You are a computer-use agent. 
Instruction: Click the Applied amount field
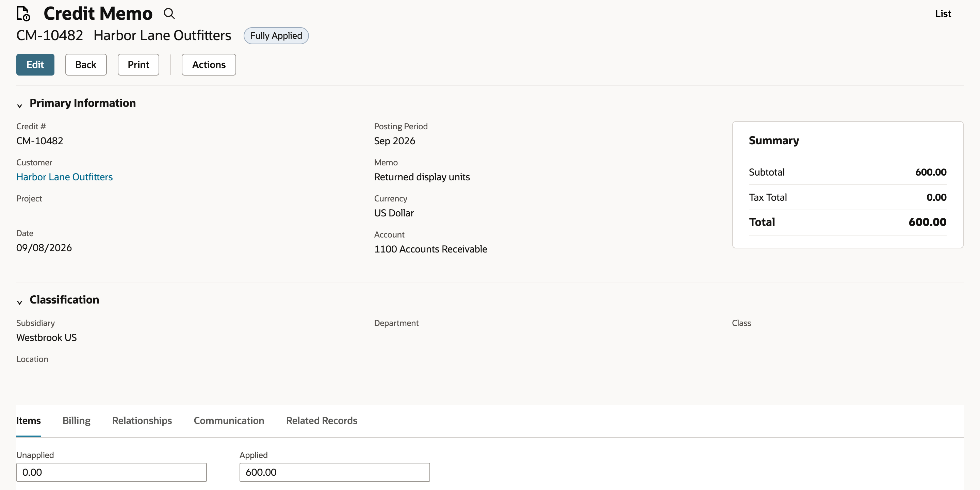click(335, 472)
